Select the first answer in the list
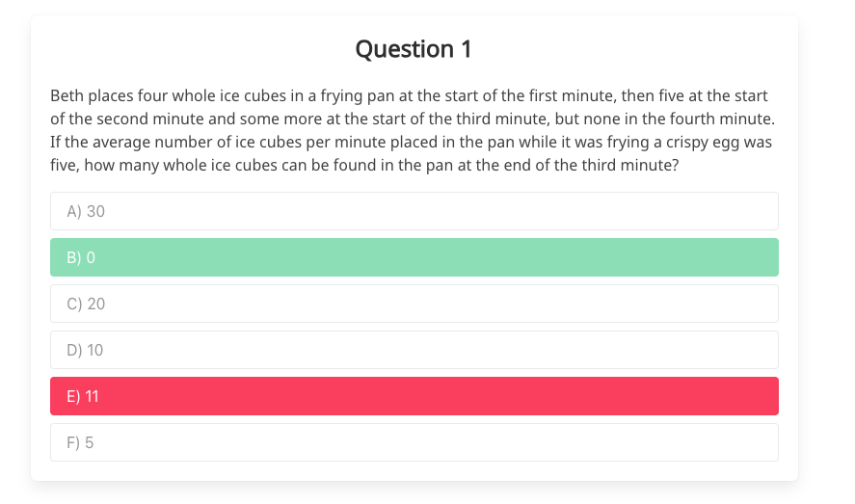The image size is (855, 504). 414,211
